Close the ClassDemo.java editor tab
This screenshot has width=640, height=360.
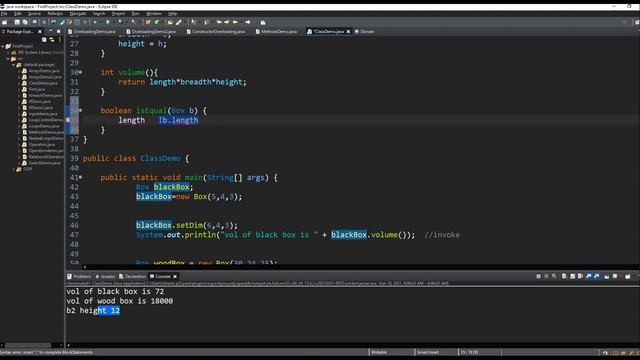[348, 31]
